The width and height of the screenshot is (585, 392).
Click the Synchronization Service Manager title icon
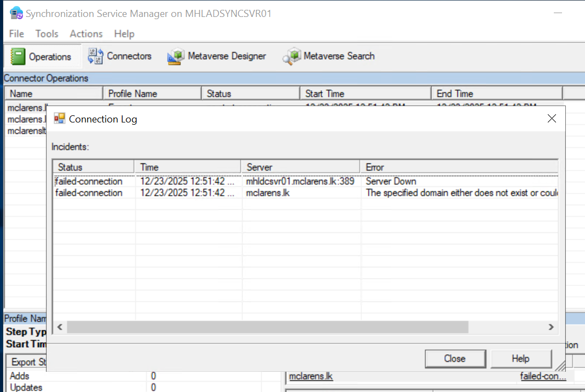coord(16,13)
